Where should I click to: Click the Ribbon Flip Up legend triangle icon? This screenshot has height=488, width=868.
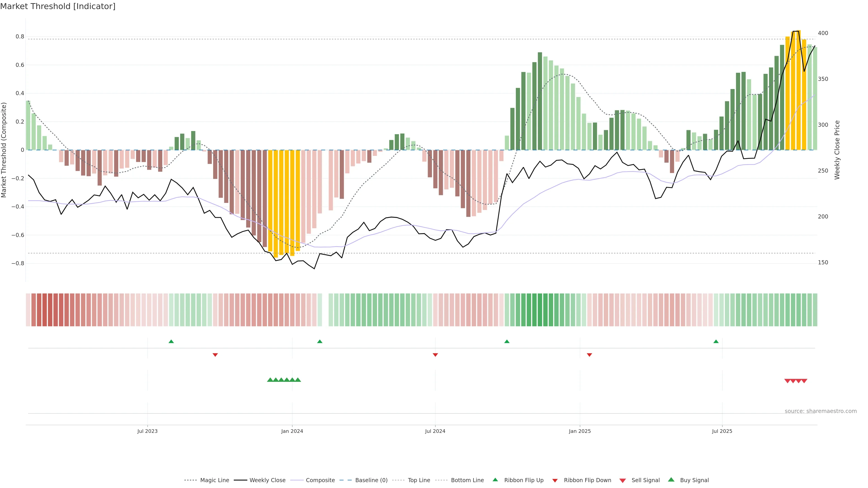click(495, 480)
